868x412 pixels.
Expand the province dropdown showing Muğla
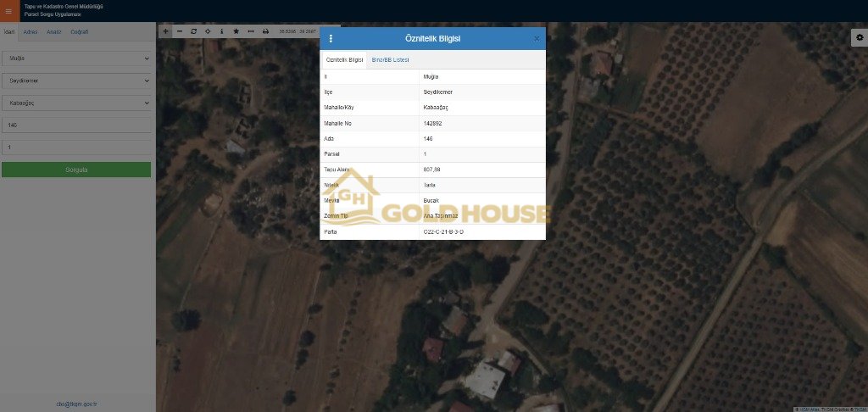click(76, 58)
